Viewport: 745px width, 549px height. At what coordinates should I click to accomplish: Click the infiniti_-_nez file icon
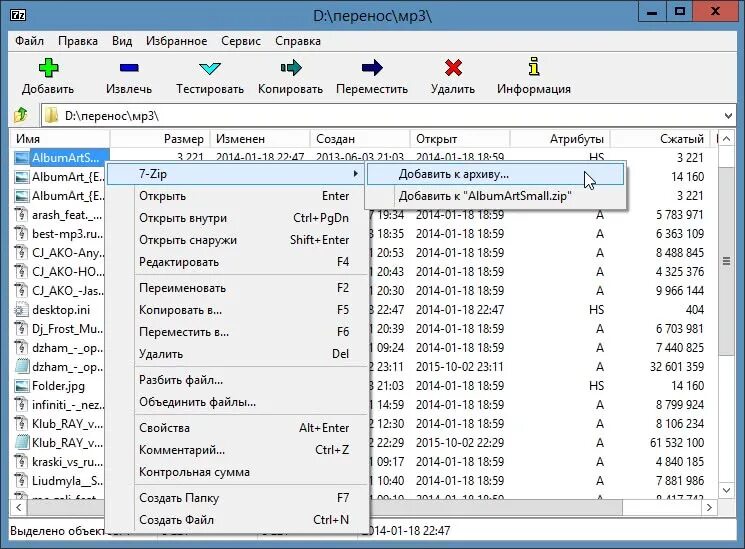tap(21, 405)
